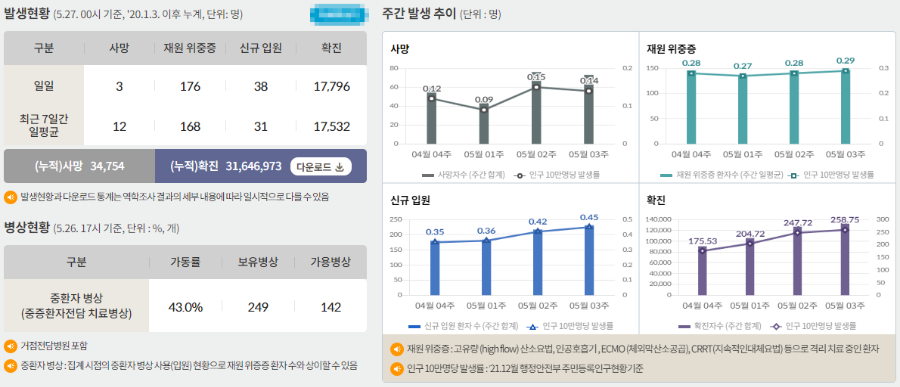The height and width of the screenshot is (387, 900).
Task: Click daily 신규 입원 value 38
Action: 261,87
